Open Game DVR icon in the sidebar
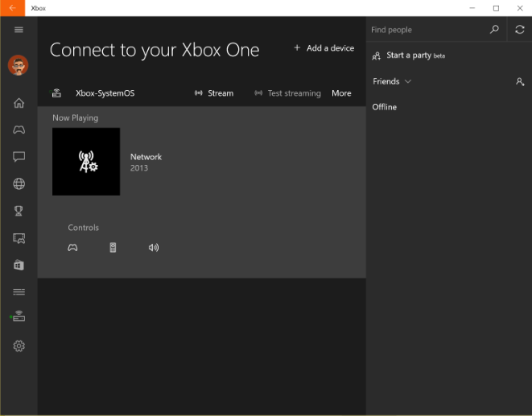 (19, 238)
